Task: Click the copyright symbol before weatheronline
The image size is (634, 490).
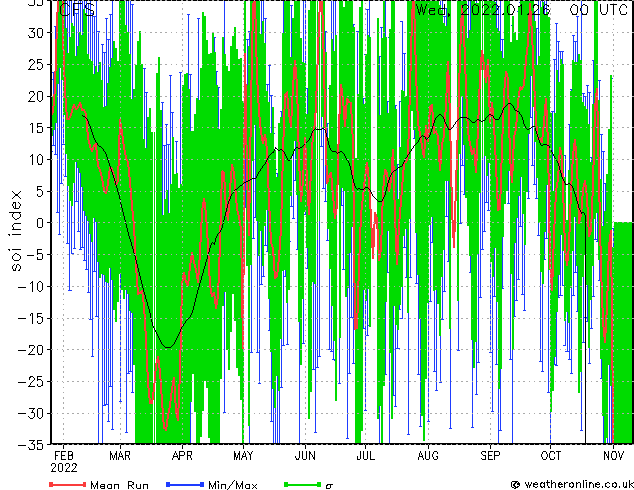Action: point(516,484)
